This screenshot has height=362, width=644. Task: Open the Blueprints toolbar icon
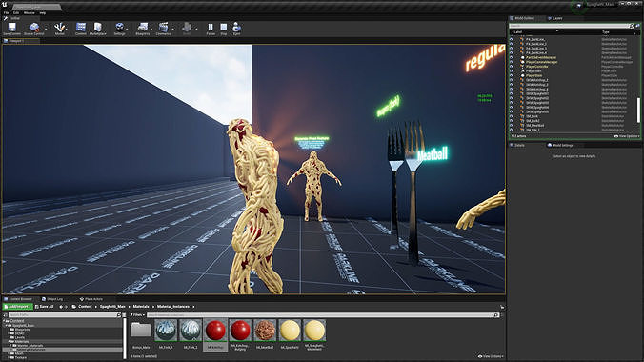(x=143, y=28)
